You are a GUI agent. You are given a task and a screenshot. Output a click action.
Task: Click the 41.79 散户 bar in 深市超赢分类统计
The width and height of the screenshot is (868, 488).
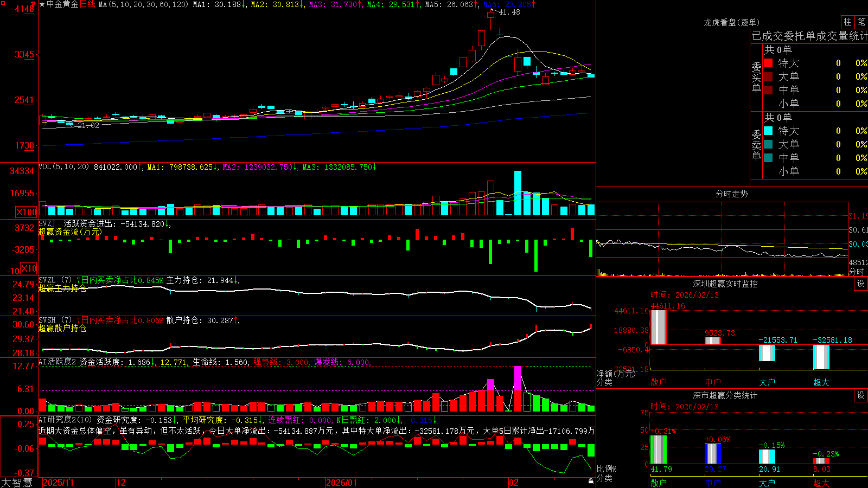pyautogui.click(x=659, y=450)
